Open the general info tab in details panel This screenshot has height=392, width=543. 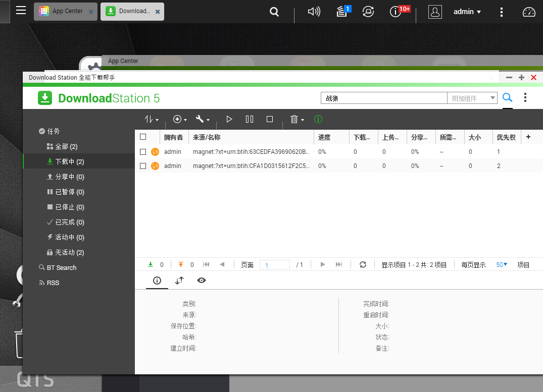157,280
